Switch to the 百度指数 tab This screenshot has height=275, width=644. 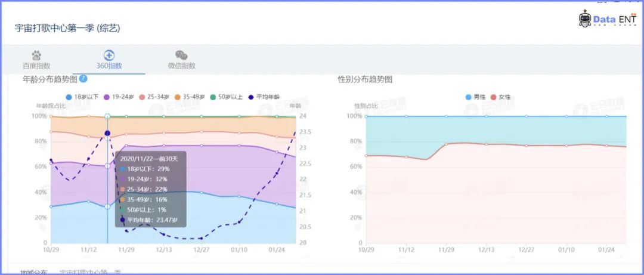click(x=36, y=66)
